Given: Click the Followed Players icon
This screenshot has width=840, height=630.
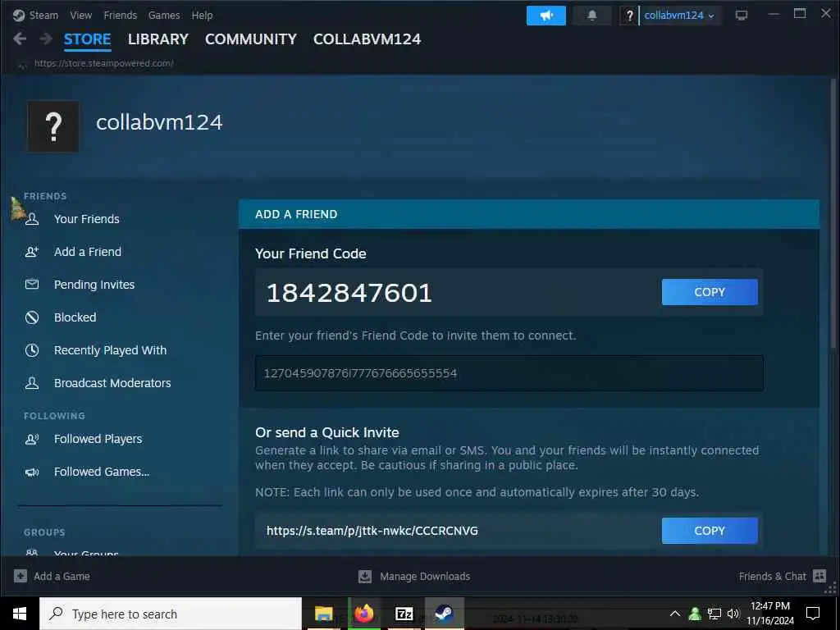Looking at the screenshot, I should [32, 439].
